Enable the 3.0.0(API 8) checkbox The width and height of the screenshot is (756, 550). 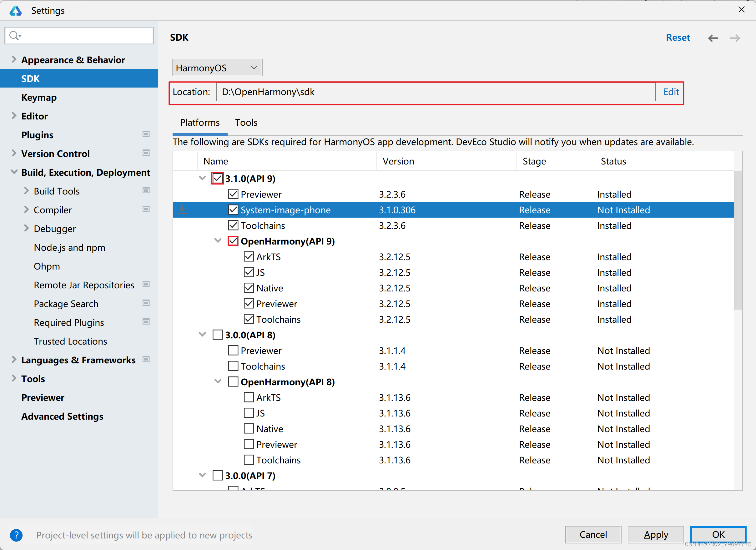(x=217, y=335)
